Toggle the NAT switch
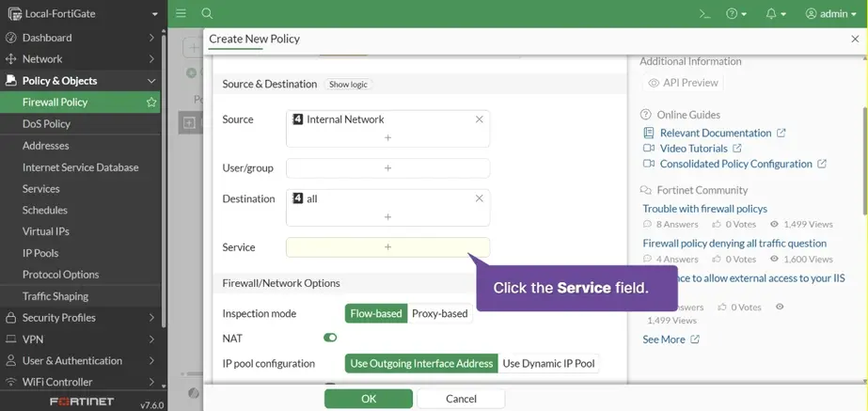 pos(330,338)
